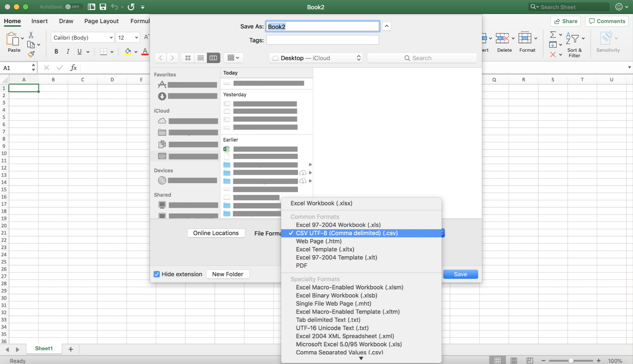Open the underline style dropdown arrow

[x=88, y=52]
